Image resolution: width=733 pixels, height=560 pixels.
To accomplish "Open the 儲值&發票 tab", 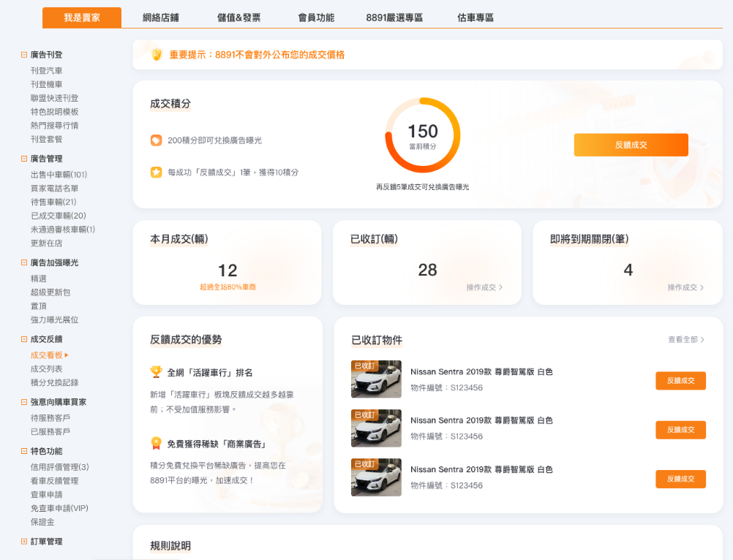I will point(238,18).
